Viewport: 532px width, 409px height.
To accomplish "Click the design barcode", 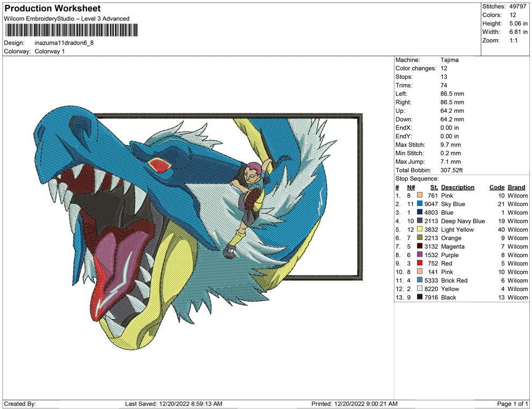I will 70,31.
